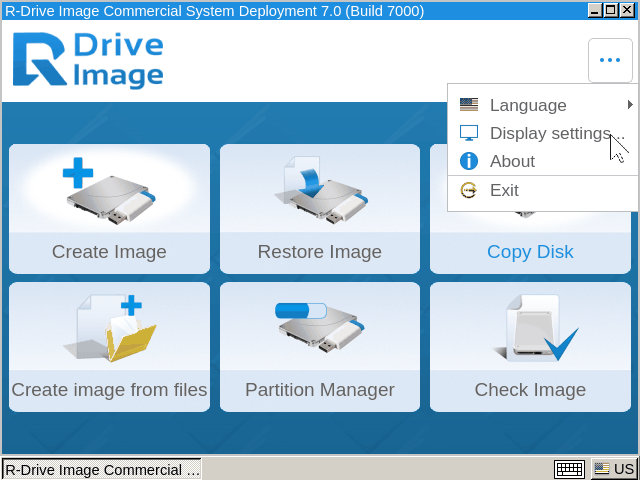Minimize the R-Drive Image window
Image resolution: width=640 pixels, height=480 pixels.
[x=595, y=10]
